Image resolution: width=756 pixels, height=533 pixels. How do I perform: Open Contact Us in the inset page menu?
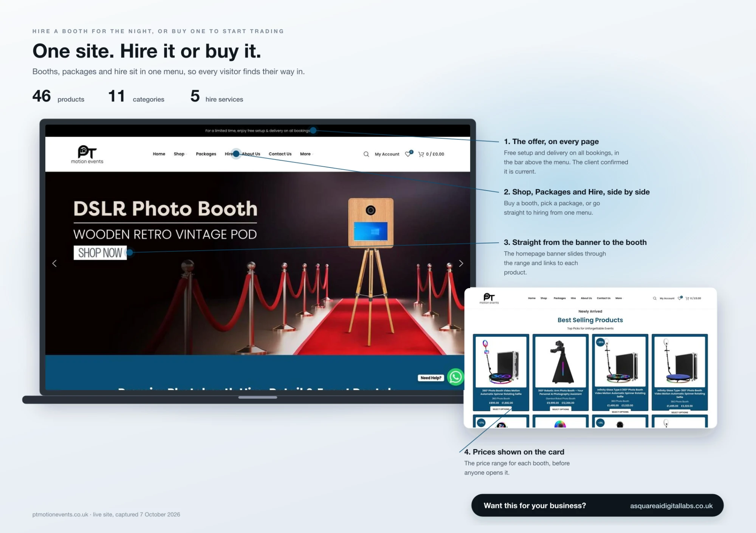[604, 298]
